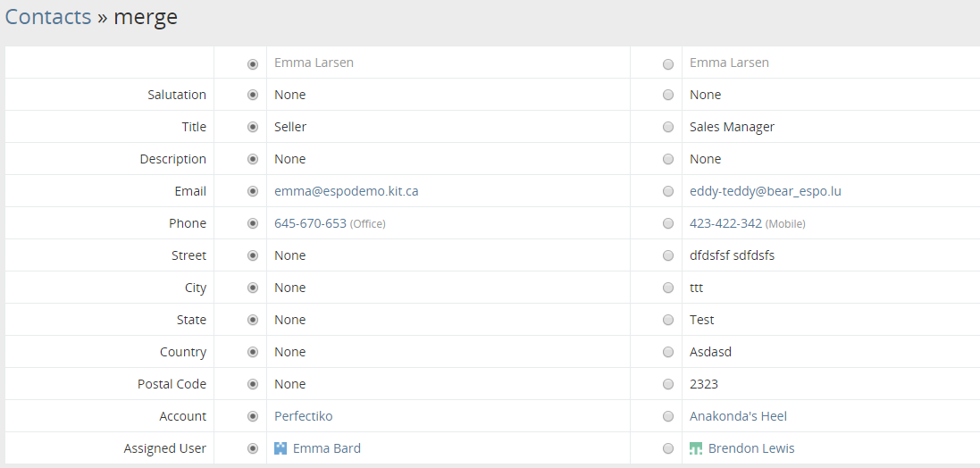The image size is (980, 468).
Task: Go to the Contacts breadcrumb link
Action: pos(48,17)
